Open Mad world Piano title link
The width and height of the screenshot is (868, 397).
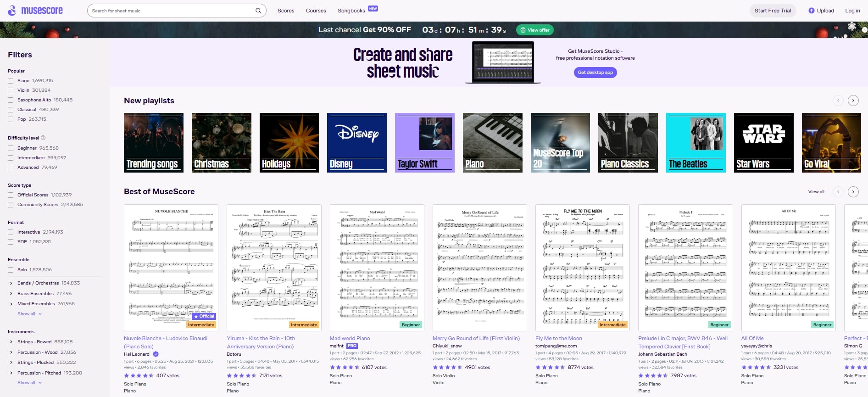coord(350,338)
